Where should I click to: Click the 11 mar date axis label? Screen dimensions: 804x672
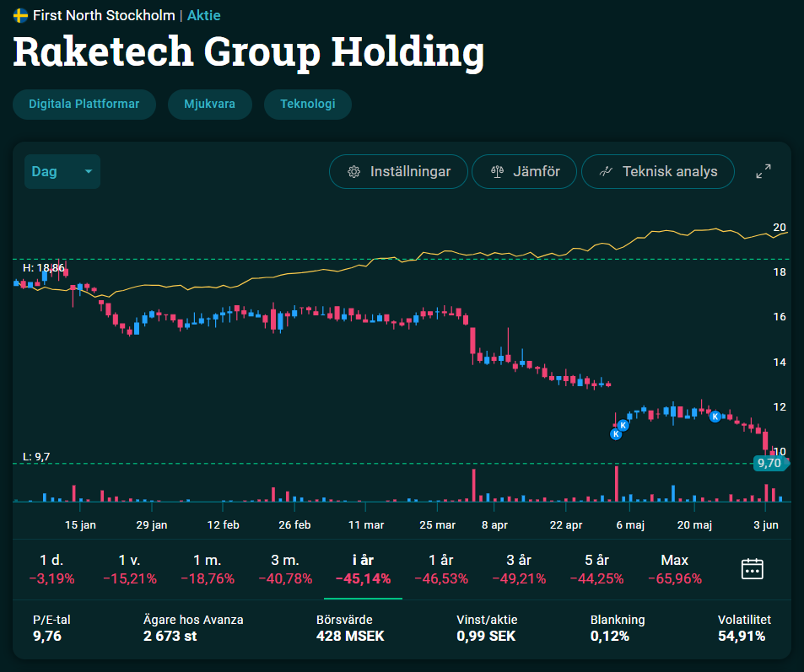point(366,525)
